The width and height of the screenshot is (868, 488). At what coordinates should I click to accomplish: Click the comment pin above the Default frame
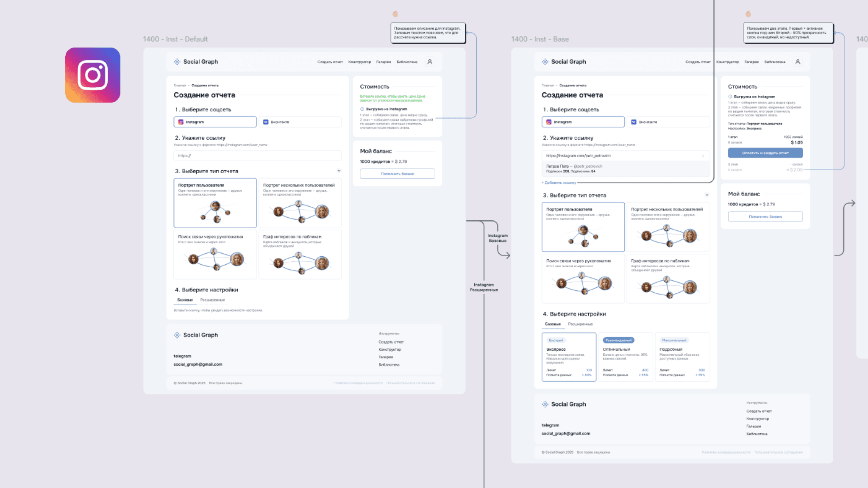[x=395, y=14]
